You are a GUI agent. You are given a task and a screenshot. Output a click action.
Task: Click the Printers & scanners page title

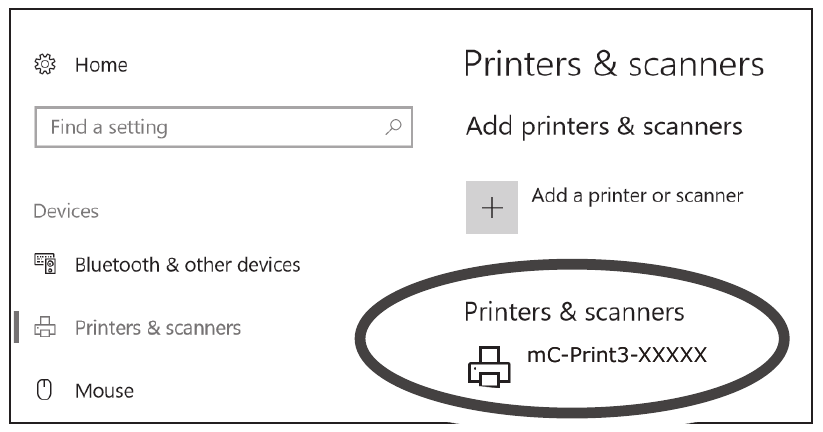coord(614,65)
